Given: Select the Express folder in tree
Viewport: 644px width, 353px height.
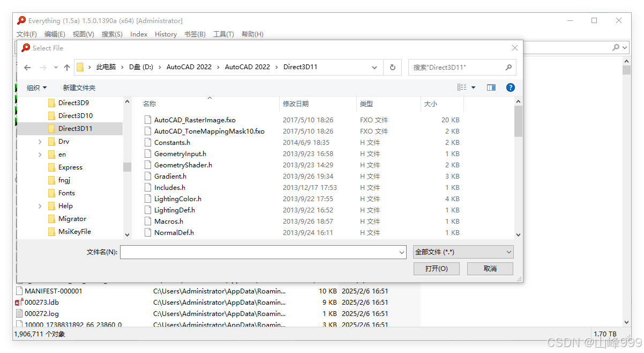Looking at the screenshot, I should click(70, 167).
